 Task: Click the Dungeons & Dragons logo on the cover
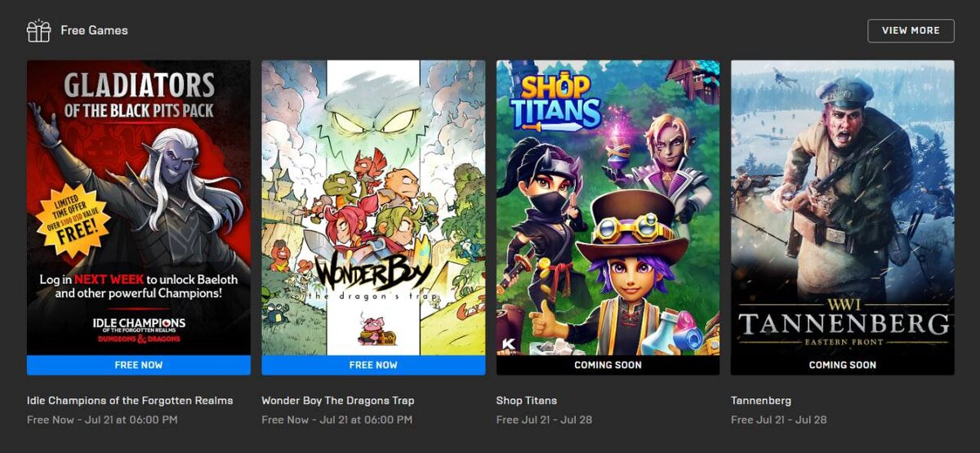139,338
